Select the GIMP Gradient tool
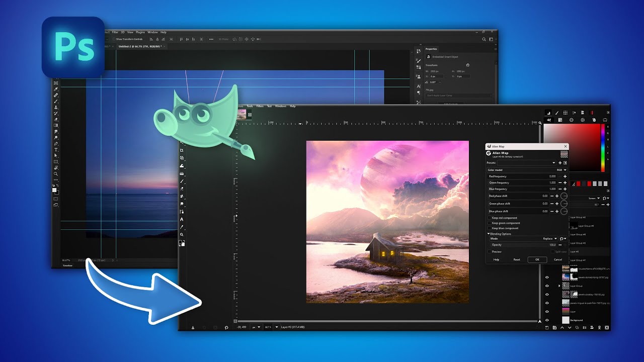Viewport: 644px width, 362px height. 182,174
